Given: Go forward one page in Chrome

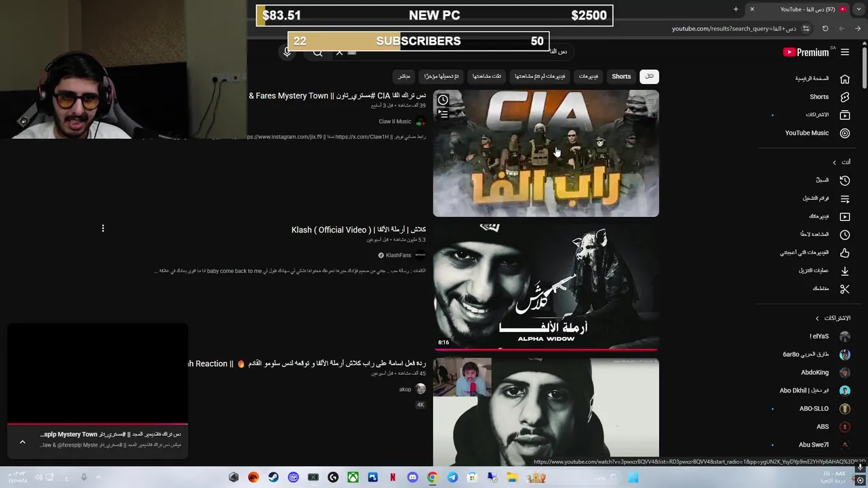Looking at the screenshot, I should 842,28.
